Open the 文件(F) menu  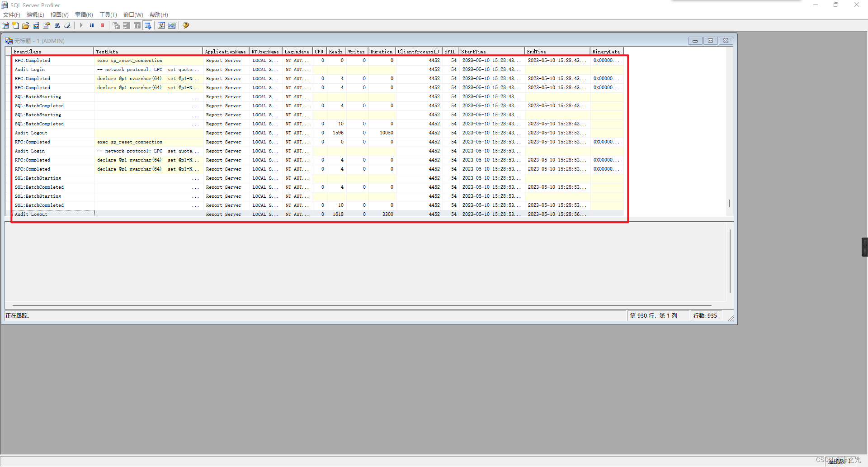pyautogui.click(x=12, y=15)
